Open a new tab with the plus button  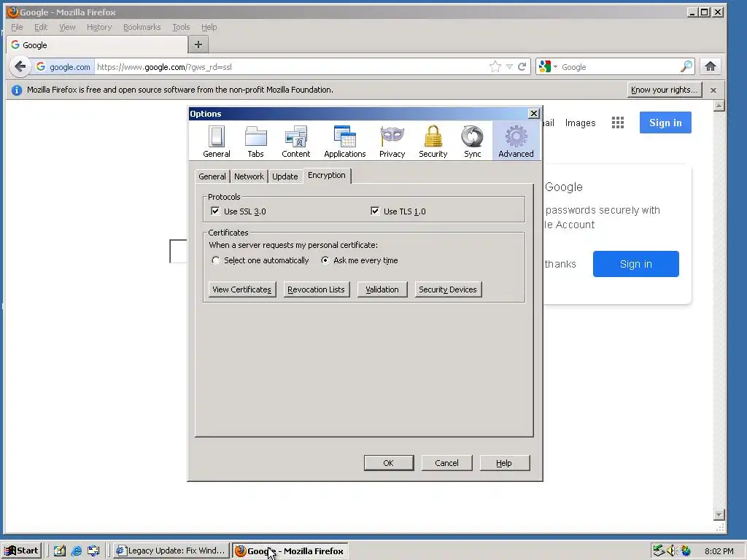click(198, 44)
